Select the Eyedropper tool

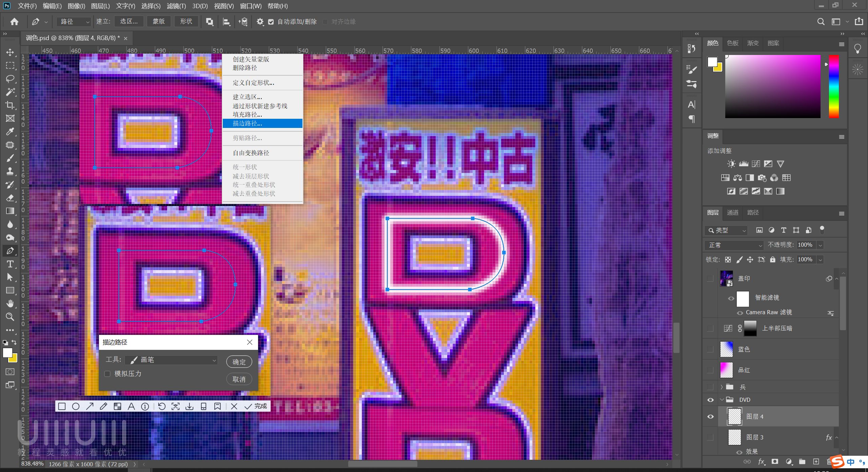coord(10,132)
